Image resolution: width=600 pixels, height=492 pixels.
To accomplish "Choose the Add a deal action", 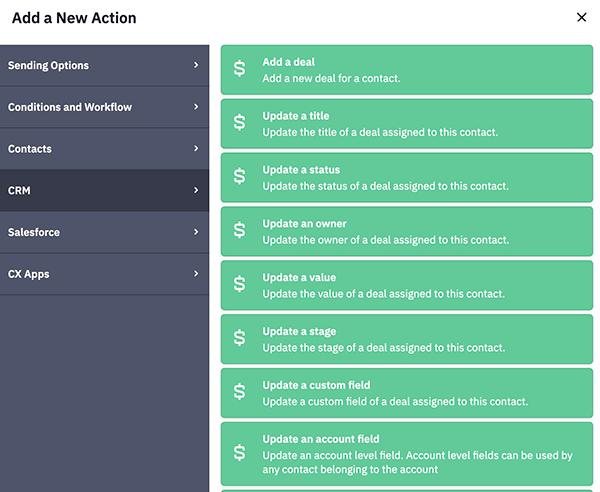I will pos(407,70).
